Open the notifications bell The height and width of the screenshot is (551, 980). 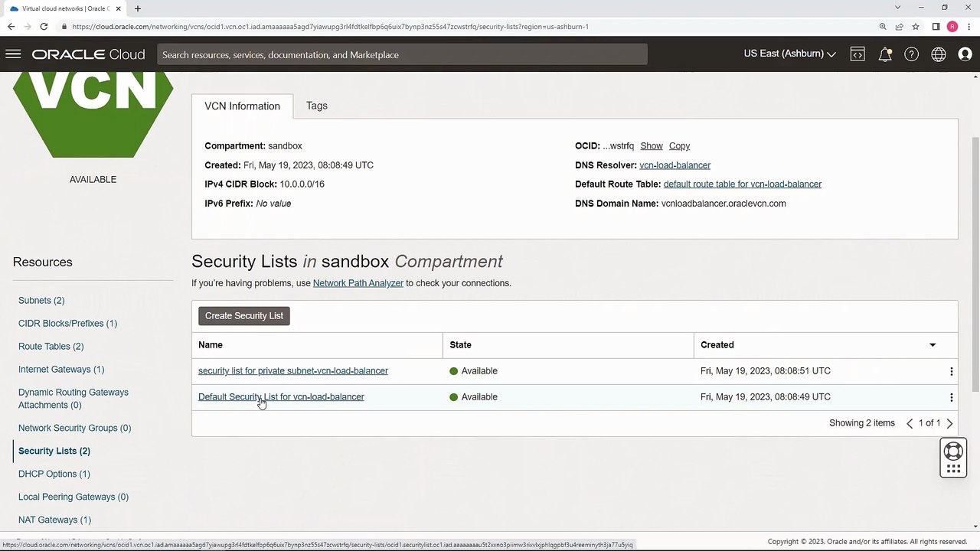click(x=885, y=54)
